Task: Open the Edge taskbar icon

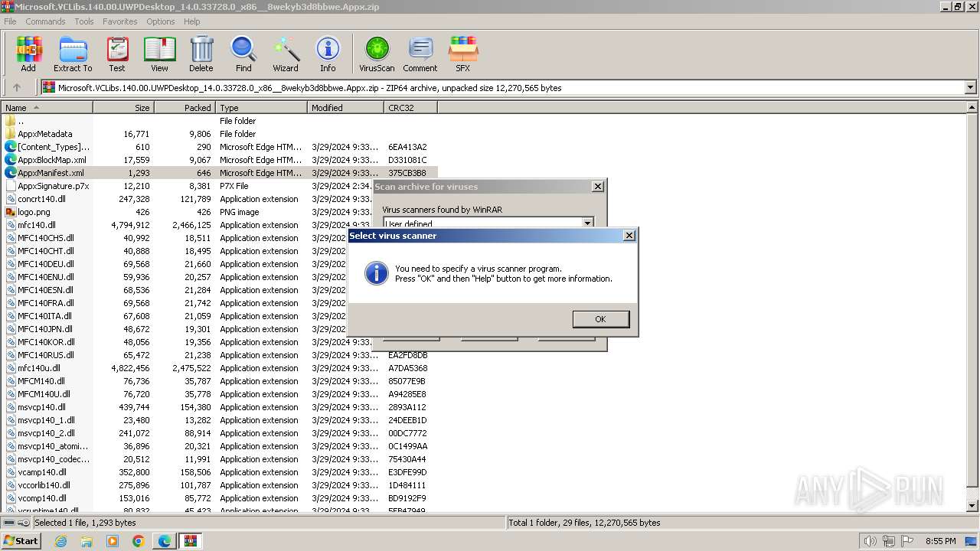Action: [164, 541]
